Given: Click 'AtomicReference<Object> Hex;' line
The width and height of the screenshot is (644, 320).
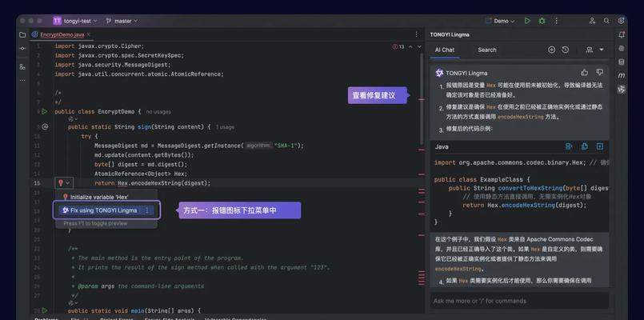Looking at the screenshot, I should tap(141, 174).
